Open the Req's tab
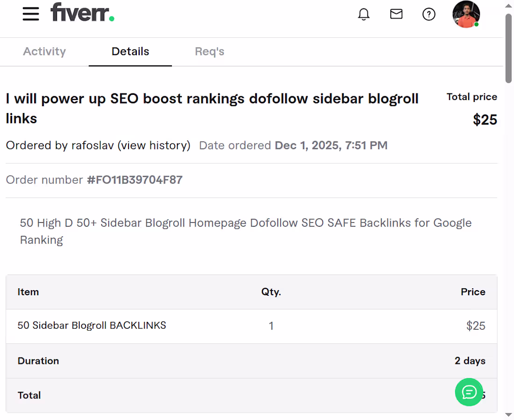Viewport: 514px width, 420px height. (209, 51)
